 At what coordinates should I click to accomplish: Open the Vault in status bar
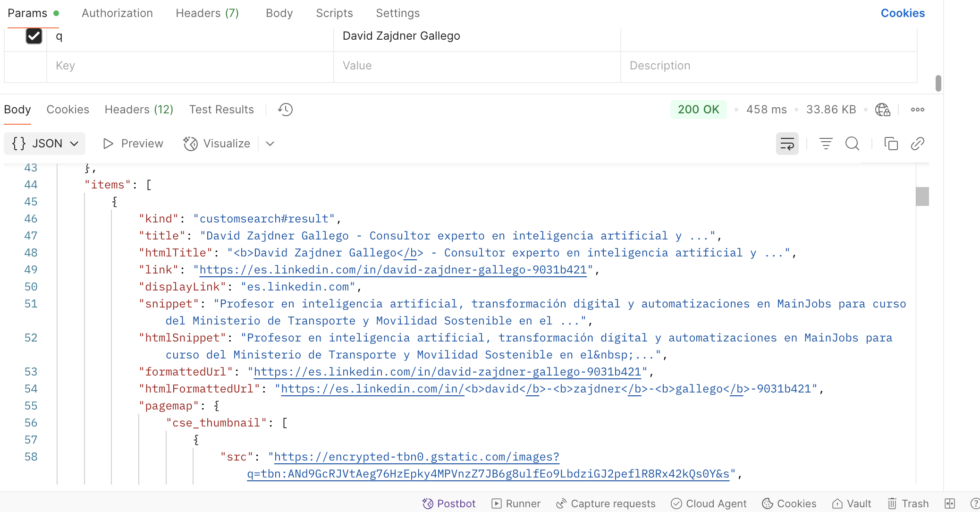[x=852, y=503]
